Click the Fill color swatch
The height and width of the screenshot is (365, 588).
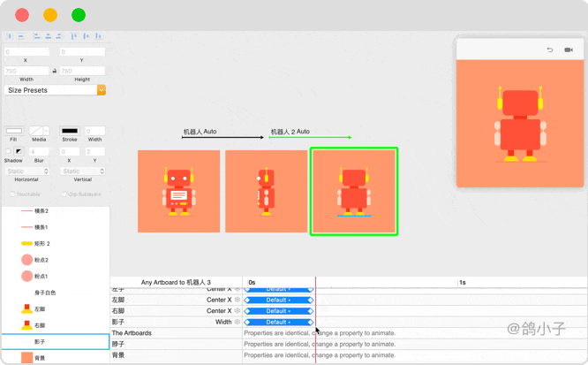(14, 131)
